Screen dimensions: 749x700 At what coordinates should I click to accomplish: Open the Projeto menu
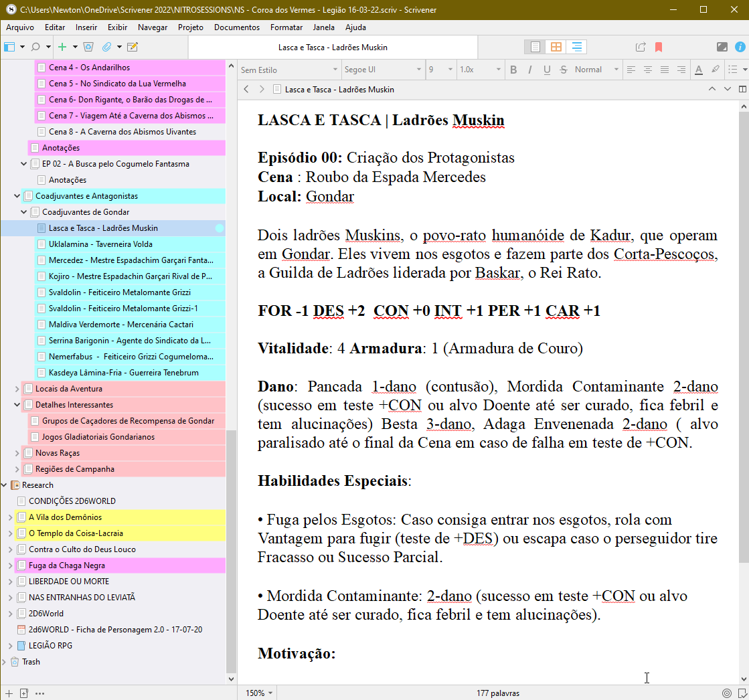191,27
